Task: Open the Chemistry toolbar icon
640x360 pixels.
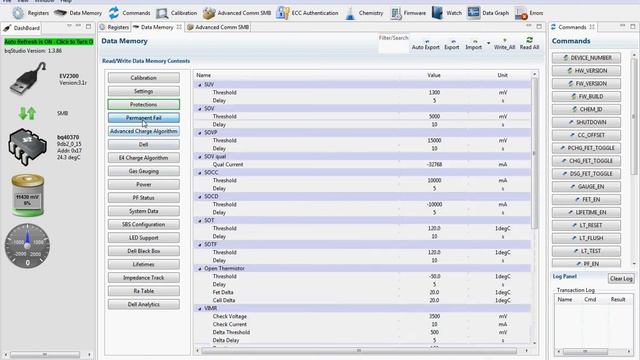Action: pos(350,13)
